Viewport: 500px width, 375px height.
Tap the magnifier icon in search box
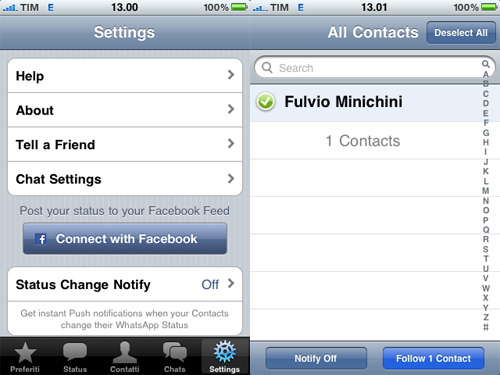(267, 68)
